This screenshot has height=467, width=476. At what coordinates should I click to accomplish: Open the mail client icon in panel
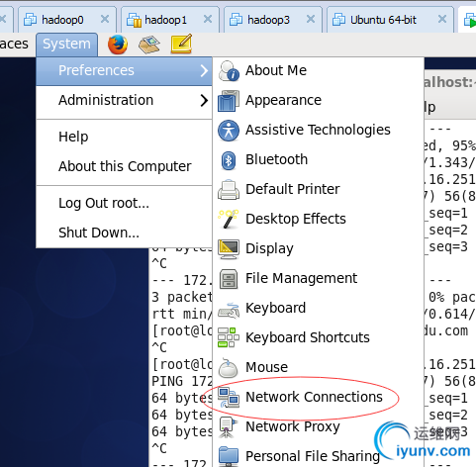point(149,45)
